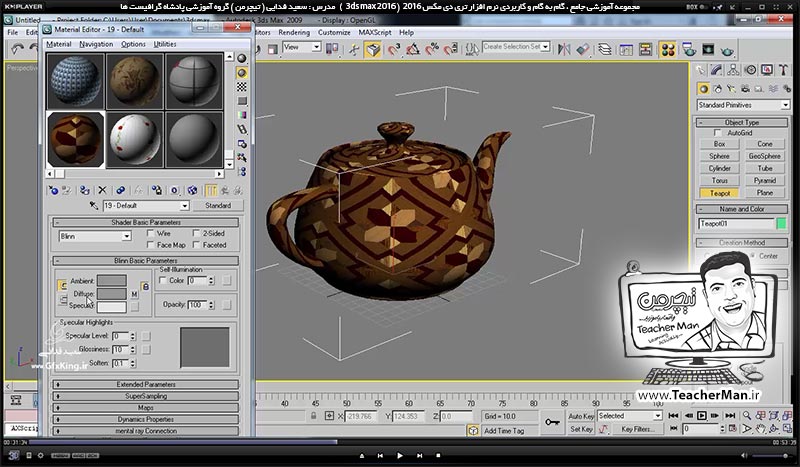
Task: Click the Diffuse color swatch
Action: click(x=112, y=294)
